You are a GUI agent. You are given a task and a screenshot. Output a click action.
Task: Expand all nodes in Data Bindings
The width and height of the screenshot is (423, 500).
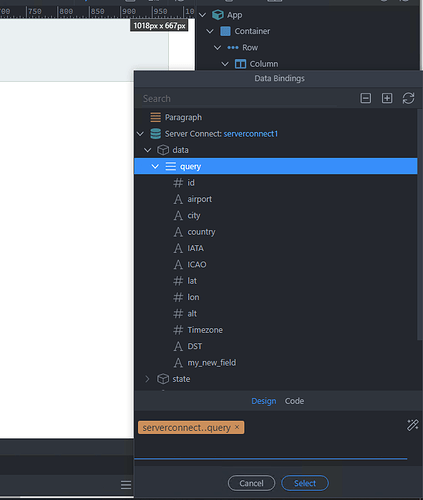(x=387, y=98)
